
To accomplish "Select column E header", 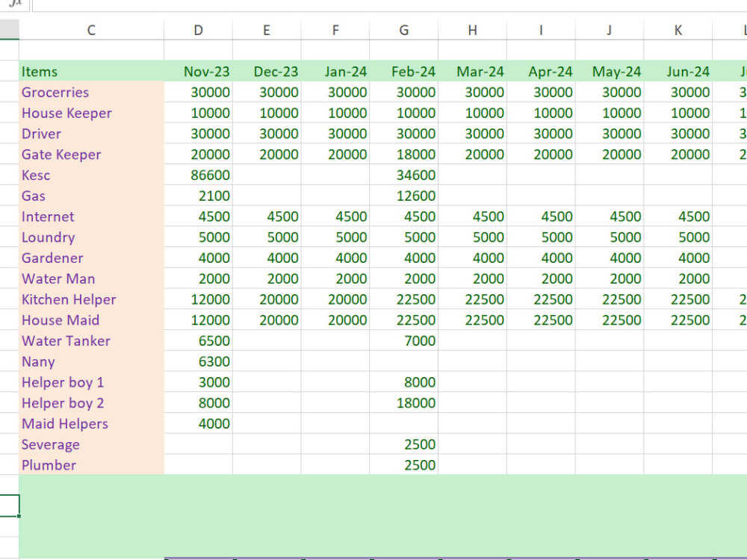I will (267, 30).
